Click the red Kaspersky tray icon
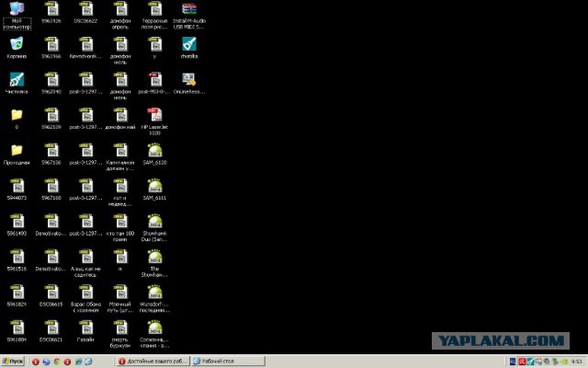 coord(522,362)
